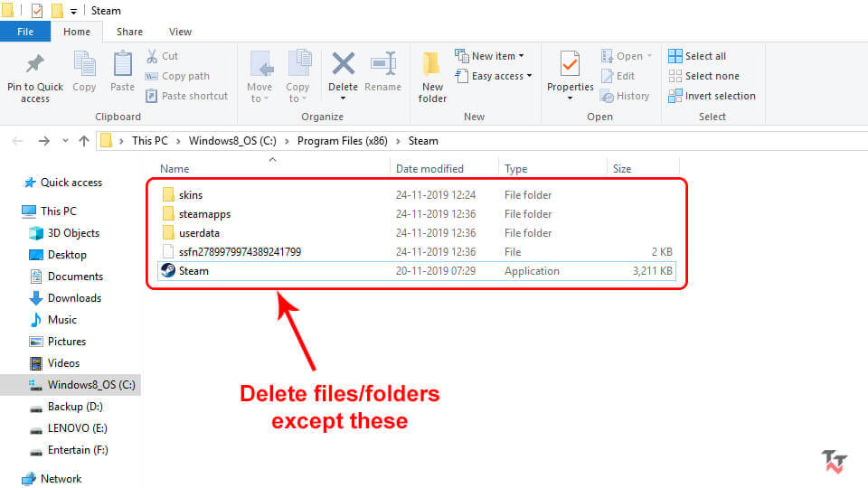Screen dimensions: 868x488
Task: Open the New item dropdown
Action: pyautogui.click(x=521, y=56)
